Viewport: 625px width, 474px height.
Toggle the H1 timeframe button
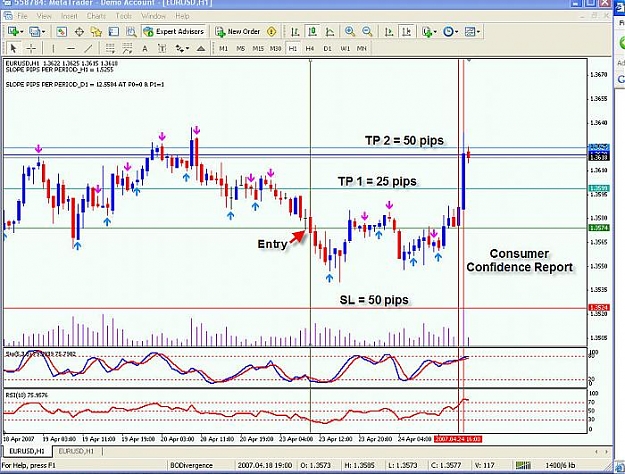tap(293, 49)
